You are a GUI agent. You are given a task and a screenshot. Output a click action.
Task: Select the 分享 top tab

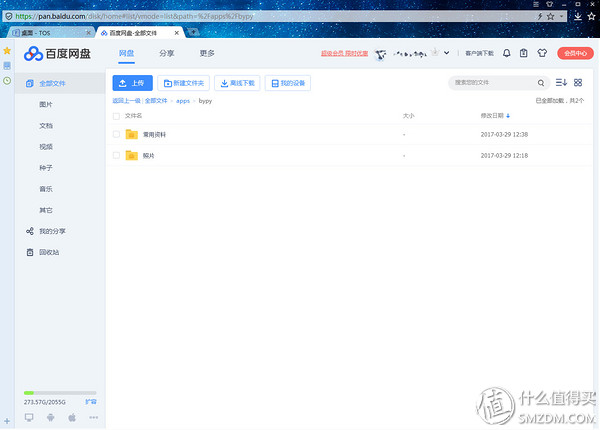tap(166, 53)
